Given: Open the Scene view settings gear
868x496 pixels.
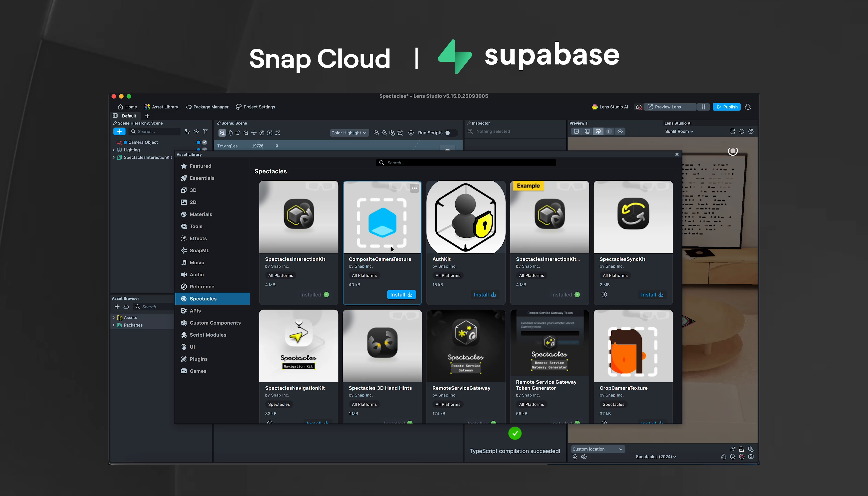Looking at the screenshot, I should [411, 133].
